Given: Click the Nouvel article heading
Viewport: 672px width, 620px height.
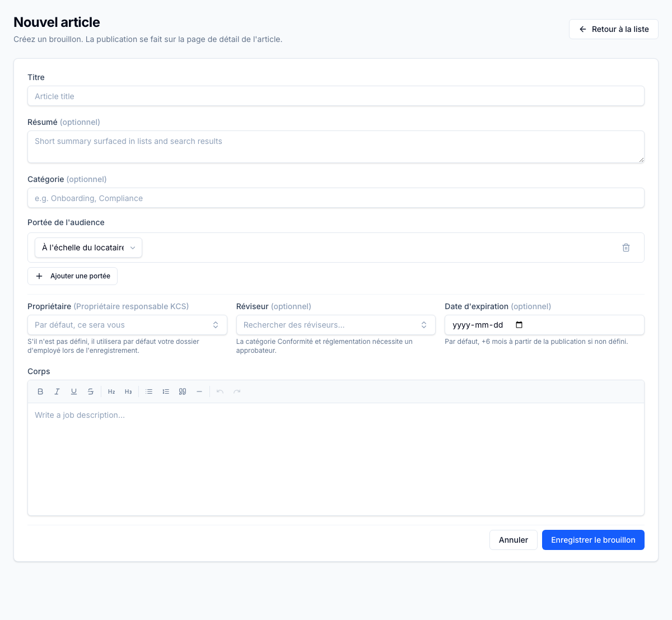Looking at the screenshot, I should (57, 22).
